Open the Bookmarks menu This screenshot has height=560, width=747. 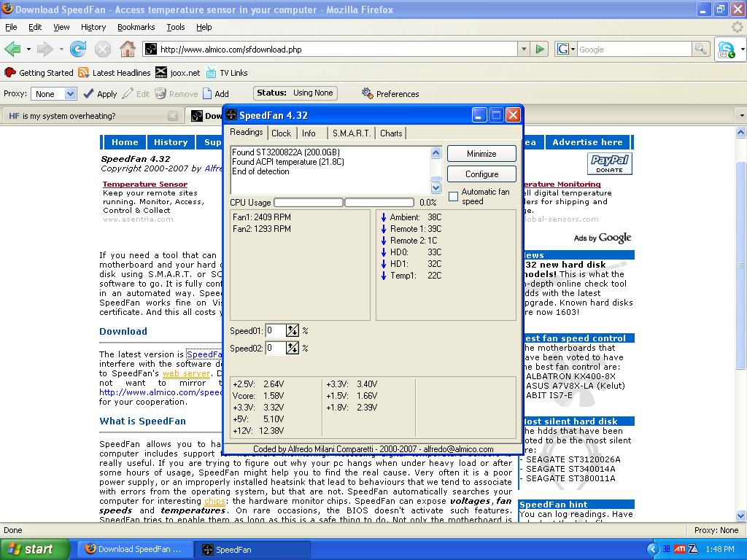click(136, 27)
